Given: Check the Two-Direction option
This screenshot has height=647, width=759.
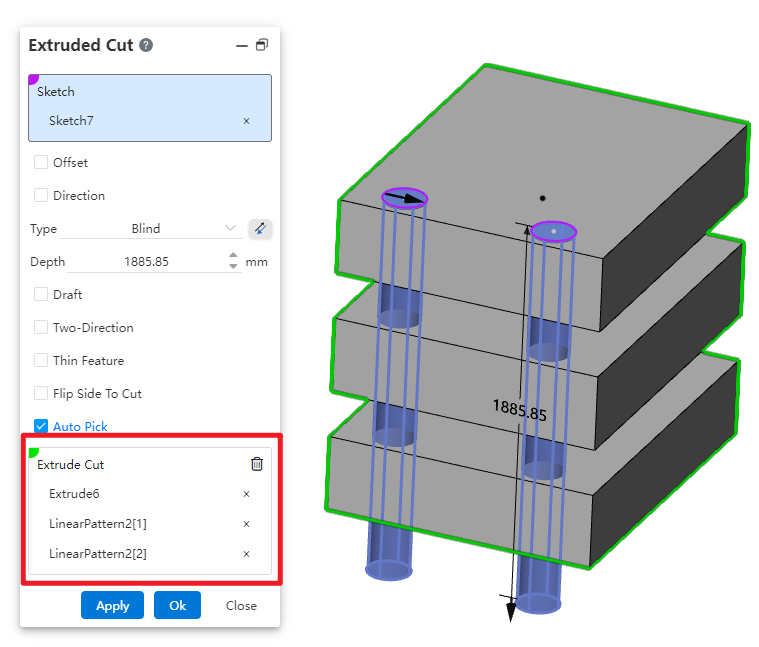Looking at the screenshot, I should pos(41,327).
